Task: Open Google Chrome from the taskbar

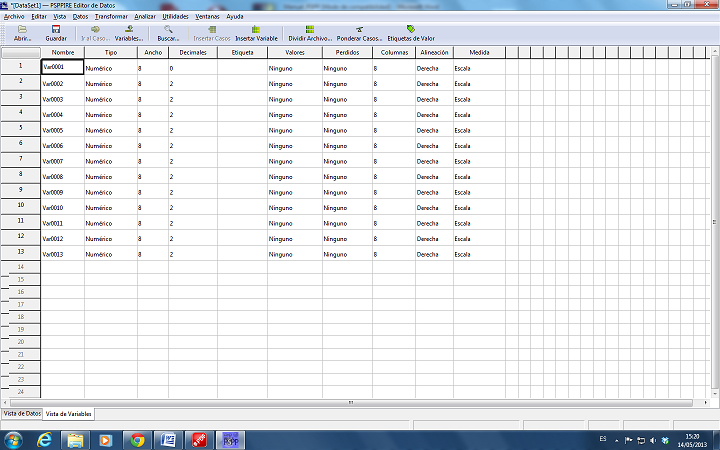Action: click(137, 440)
